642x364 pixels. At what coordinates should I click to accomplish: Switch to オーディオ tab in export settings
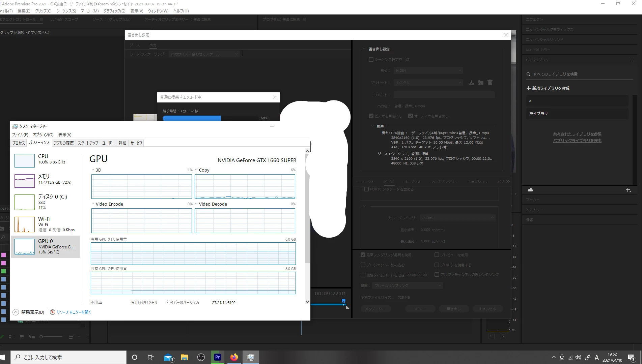(x=412, y=182)
